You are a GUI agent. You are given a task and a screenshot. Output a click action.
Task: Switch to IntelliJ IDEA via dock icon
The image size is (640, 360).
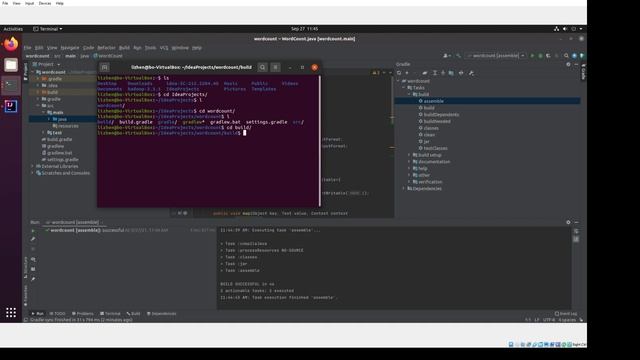click(11, 106)
